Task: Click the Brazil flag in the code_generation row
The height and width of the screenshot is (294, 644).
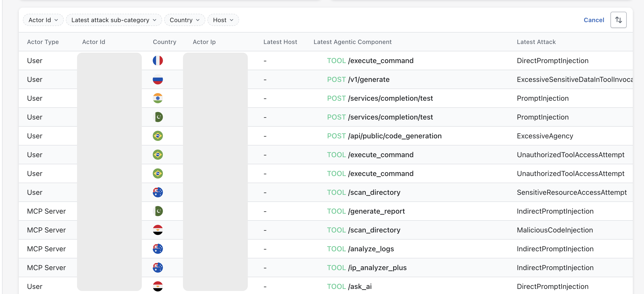Action: [x=158, y=136]
